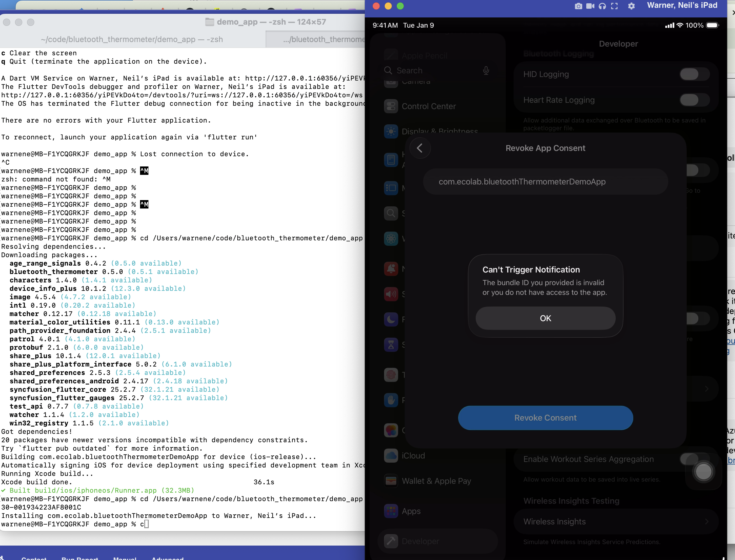Tap the back chevron in Revoke App Consent

tap(420, 148)
